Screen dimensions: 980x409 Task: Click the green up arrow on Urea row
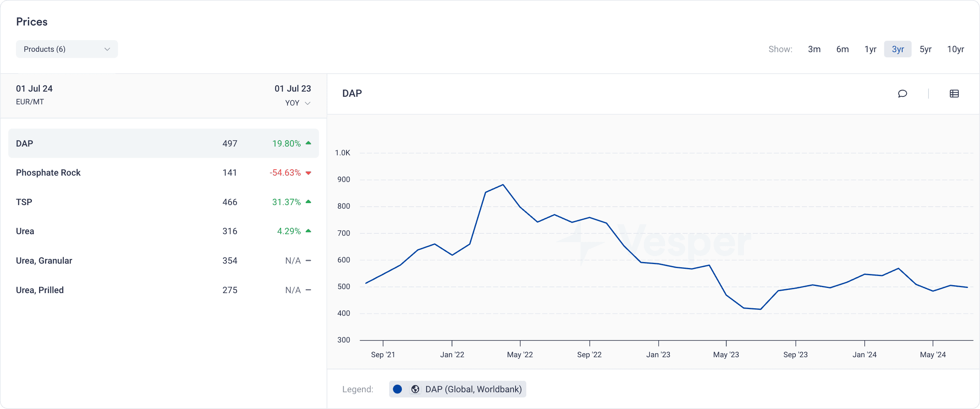[x=308, y=231]
